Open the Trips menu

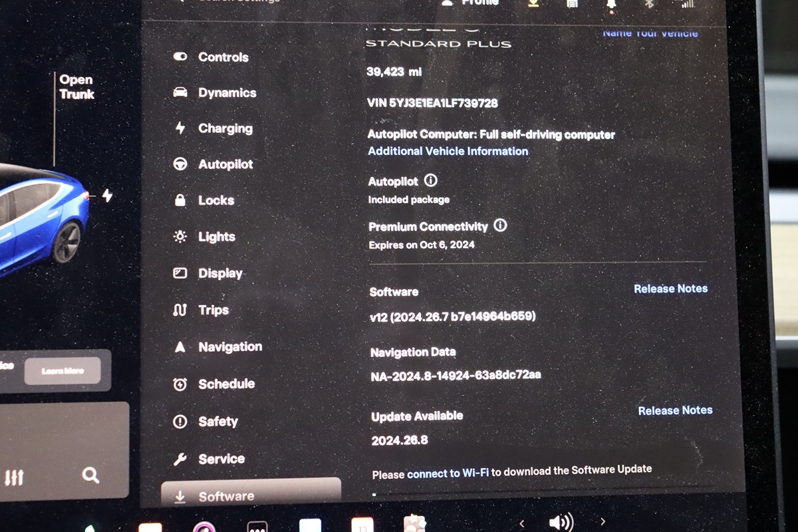201,310
